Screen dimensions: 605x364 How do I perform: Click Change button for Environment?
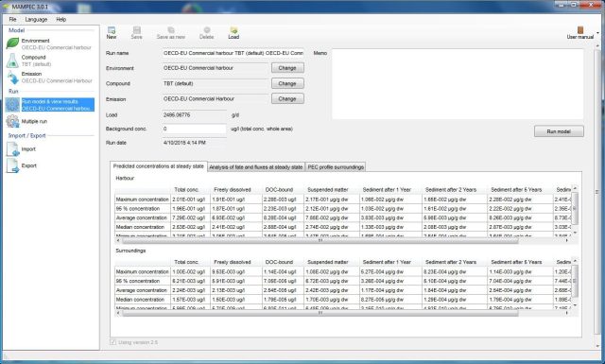tap(287, 68)
